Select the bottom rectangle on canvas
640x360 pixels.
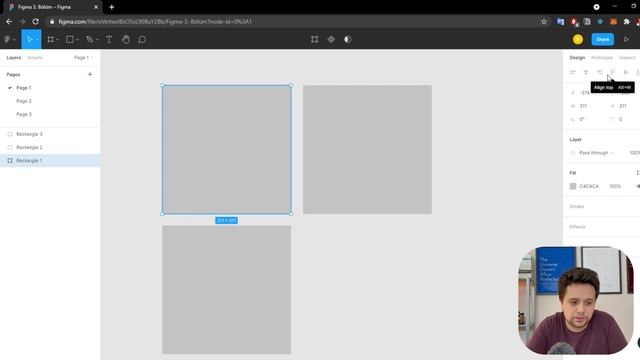click(227, 290)
